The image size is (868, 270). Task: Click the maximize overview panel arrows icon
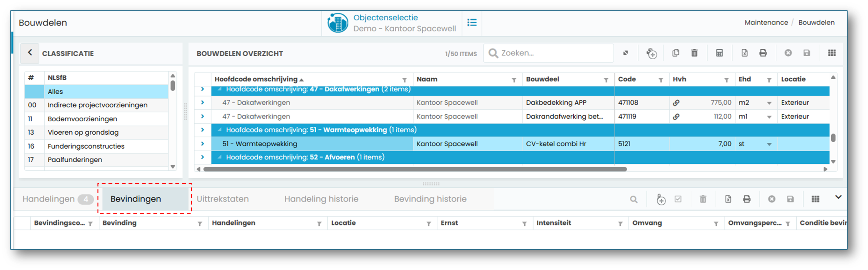pos(625,53)
